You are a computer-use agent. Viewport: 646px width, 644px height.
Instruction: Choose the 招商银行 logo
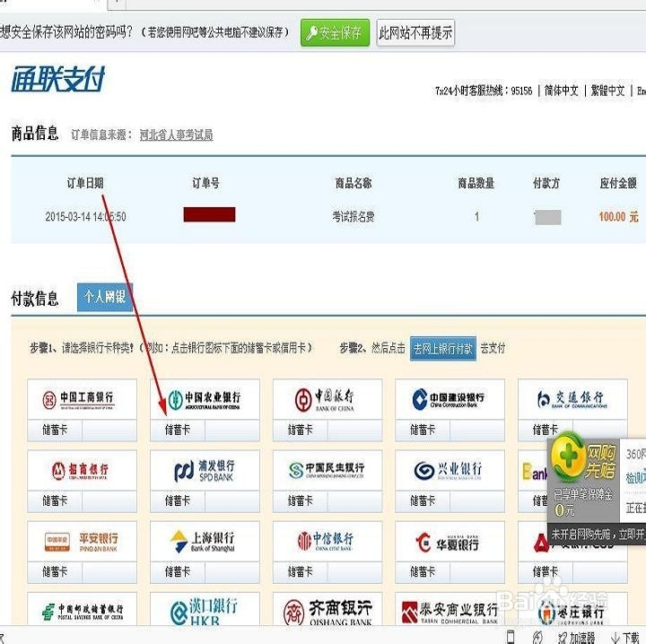[x=82, y=470]
